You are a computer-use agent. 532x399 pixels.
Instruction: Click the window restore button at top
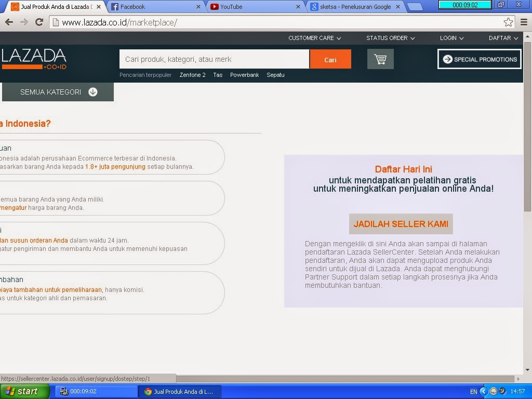coord(501,4)
